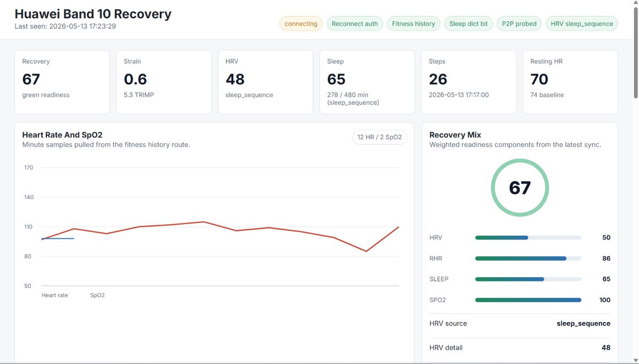
Task: Click the "12 HR / 2 SpO2" badge
Action: (380, 137)
